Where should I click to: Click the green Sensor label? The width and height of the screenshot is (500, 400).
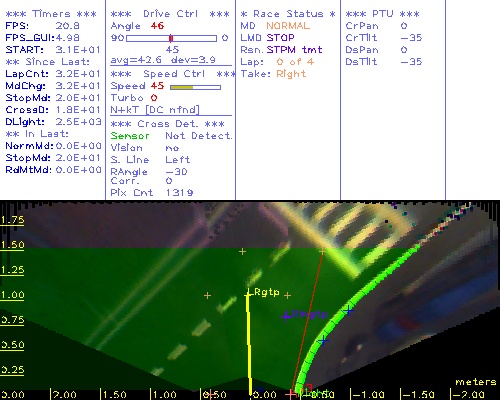(x=130, y=136)
